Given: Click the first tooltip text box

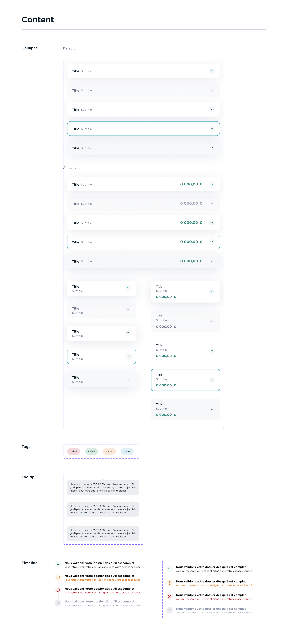Looking at the screenshot, I should [103, 487].
